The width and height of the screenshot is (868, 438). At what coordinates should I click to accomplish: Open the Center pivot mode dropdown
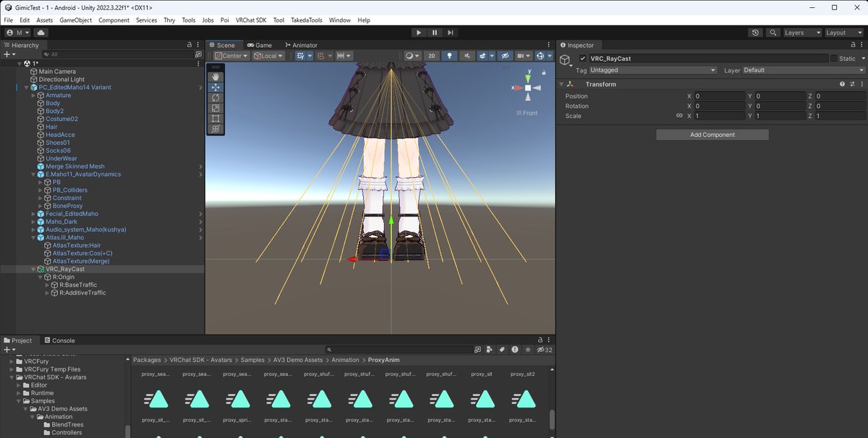[x=231, y=56]
